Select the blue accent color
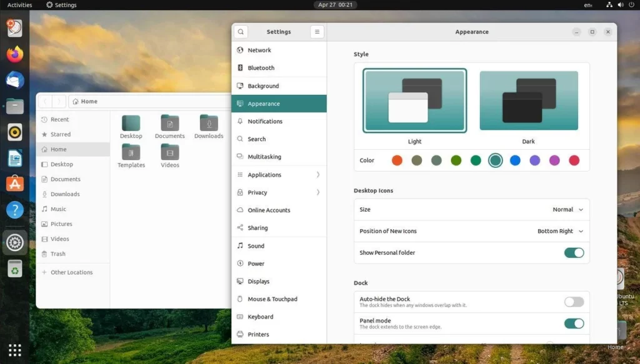This screenshot has height=364, width=640. (515, 160)
